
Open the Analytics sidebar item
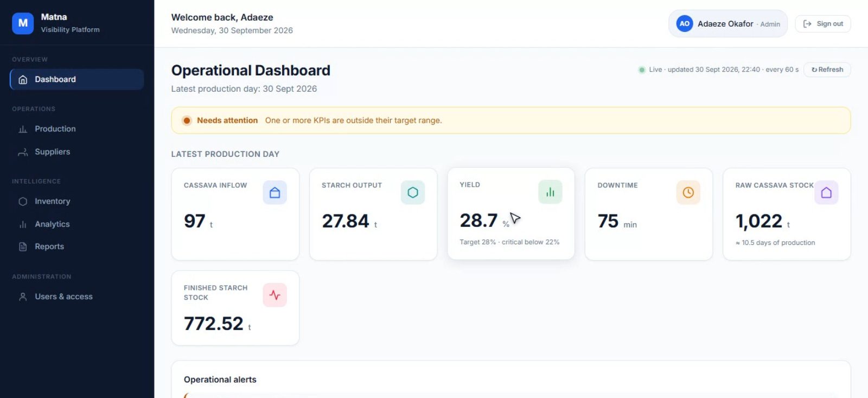pos(77,224)
